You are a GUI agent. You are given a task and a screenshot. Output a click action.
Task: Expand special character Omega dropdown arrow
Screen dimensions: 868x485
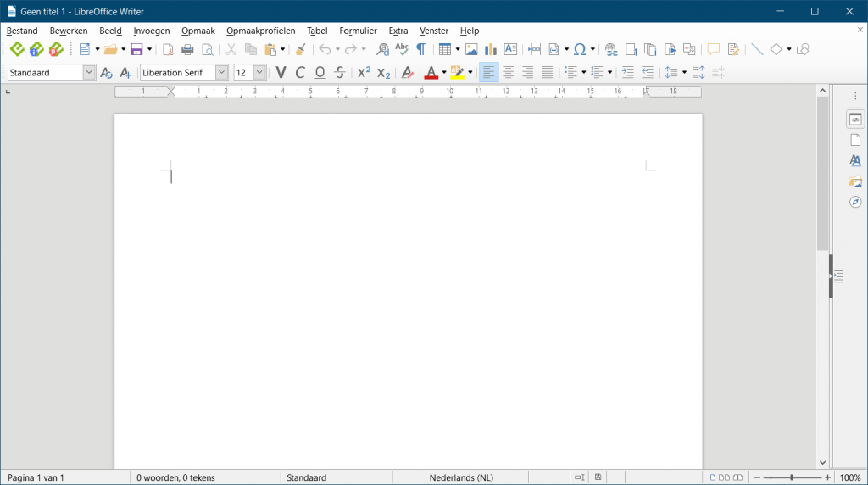tap(593, 50)
